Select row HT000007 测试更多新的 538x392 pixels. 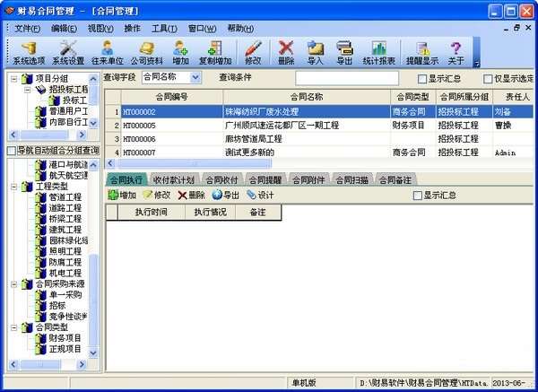(x=319, y=152)
